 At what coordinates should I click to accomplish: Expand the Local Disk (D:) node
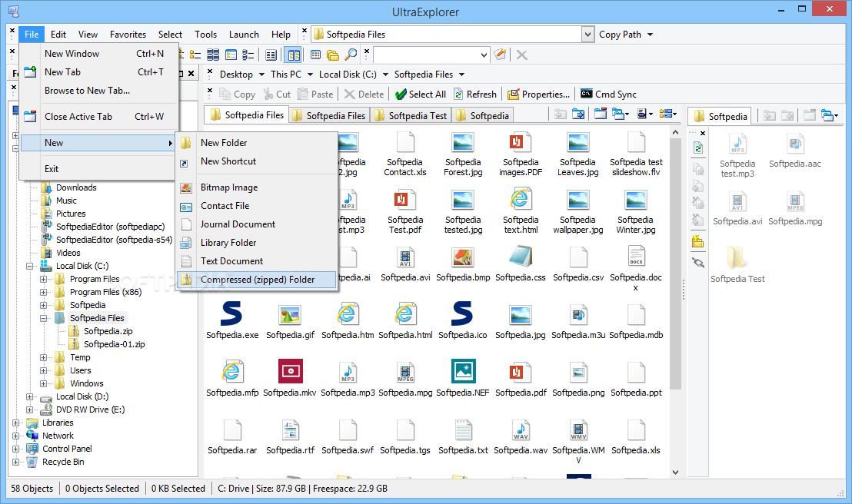click(30, 396)
